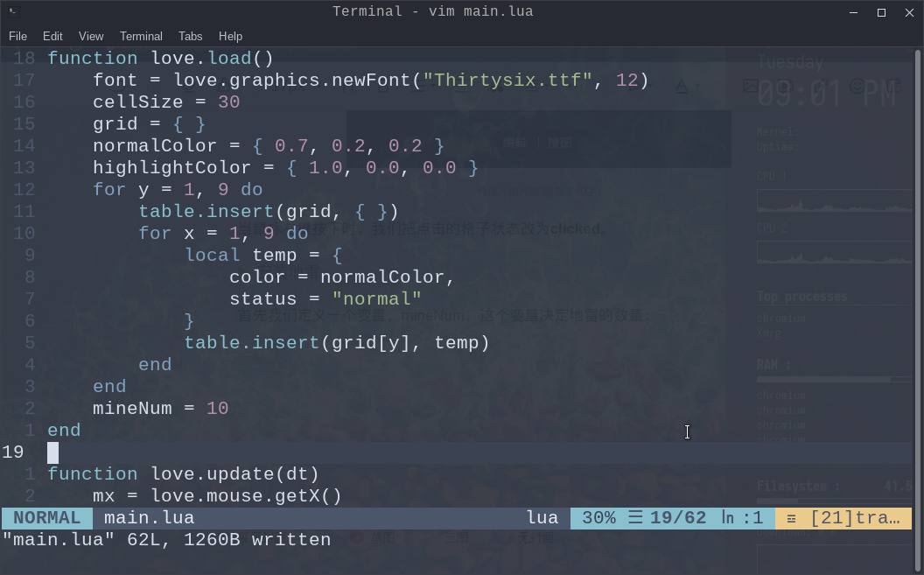Viewport: 924px width, 575px height.
Task: Click 'table.insert(grid, { })' line
Action: (x=269, y=212)
